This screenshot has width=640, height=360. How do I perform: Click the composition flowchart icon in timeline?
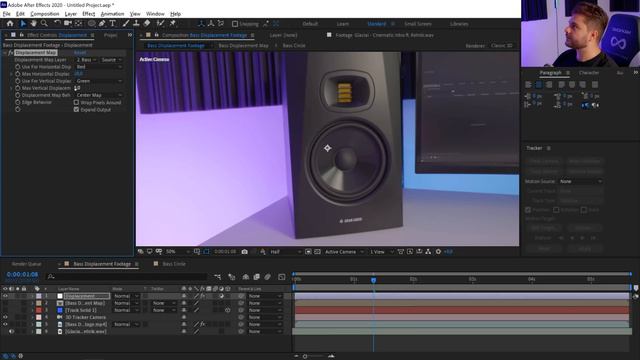click(x=218, y=277)
